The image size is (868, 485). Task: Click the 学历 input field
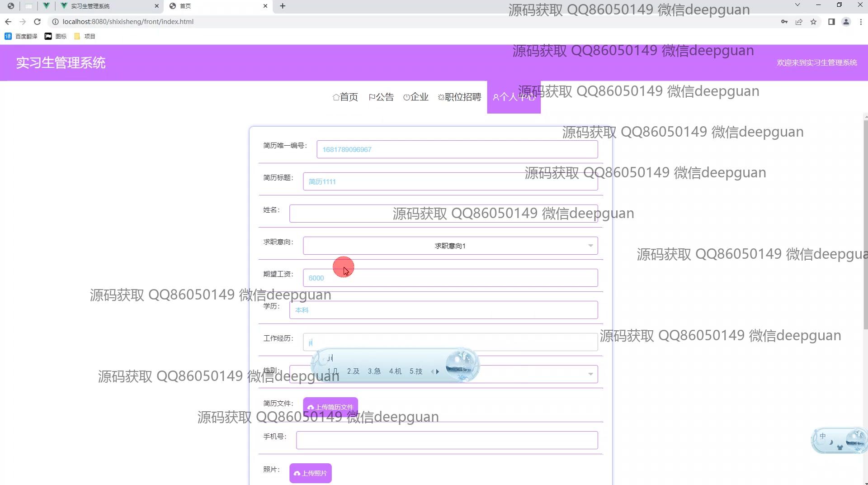pyautogui.click(x=443, y=310)
